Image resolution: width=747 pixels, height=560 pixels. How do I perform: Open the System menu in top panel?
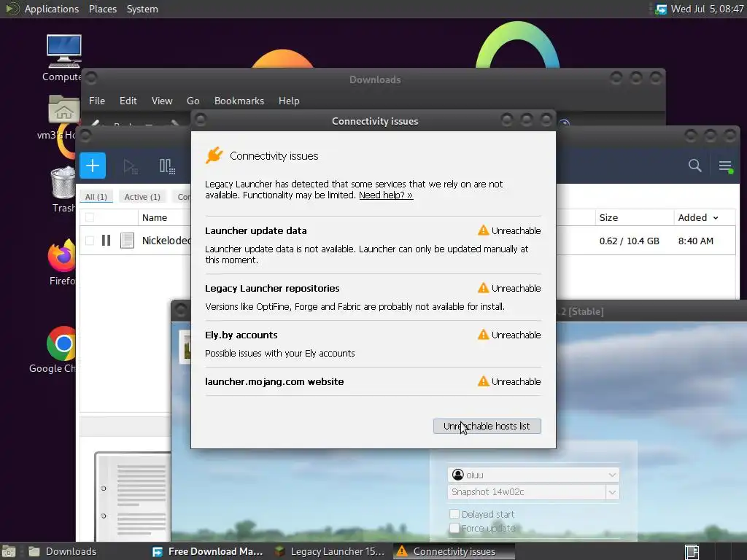142,9
